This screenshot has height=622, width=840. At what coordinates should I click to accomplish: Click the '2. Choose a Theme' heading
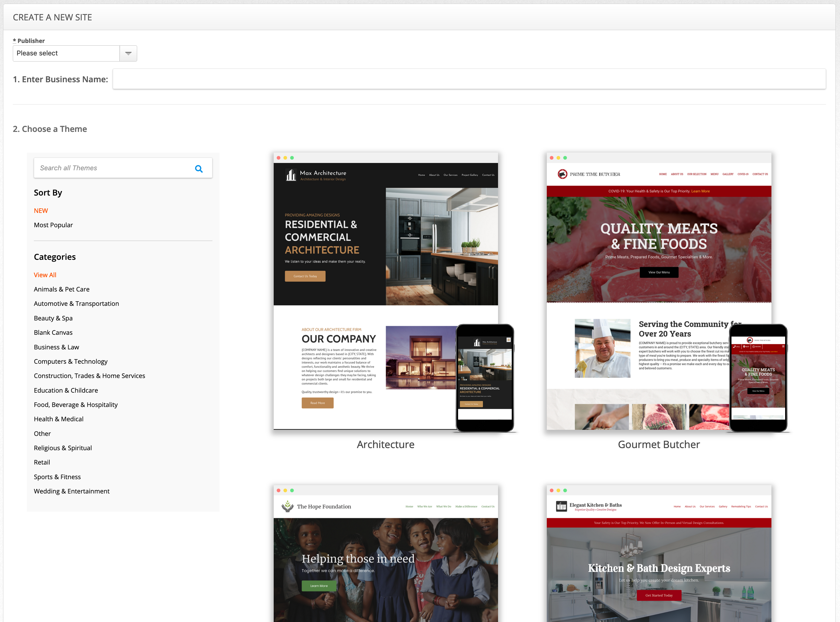pos(50,129)
